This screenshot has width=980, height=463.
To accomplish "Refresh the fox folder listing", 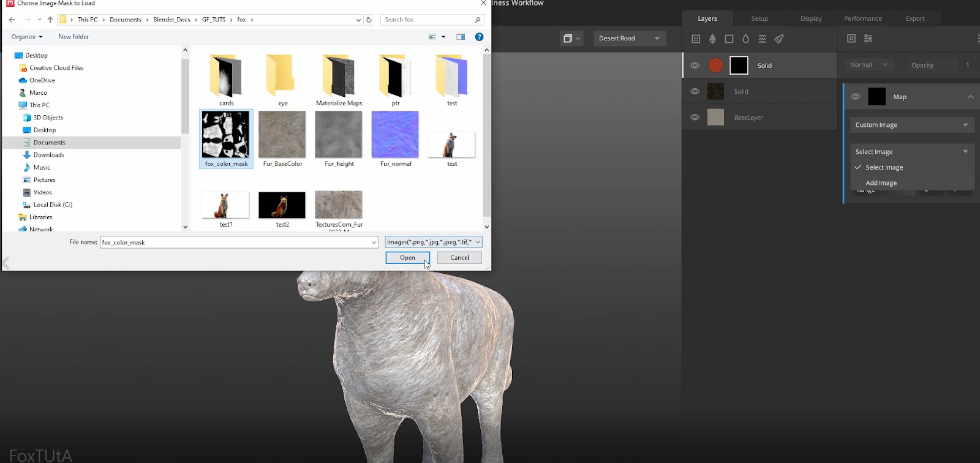I will [369, 20].
